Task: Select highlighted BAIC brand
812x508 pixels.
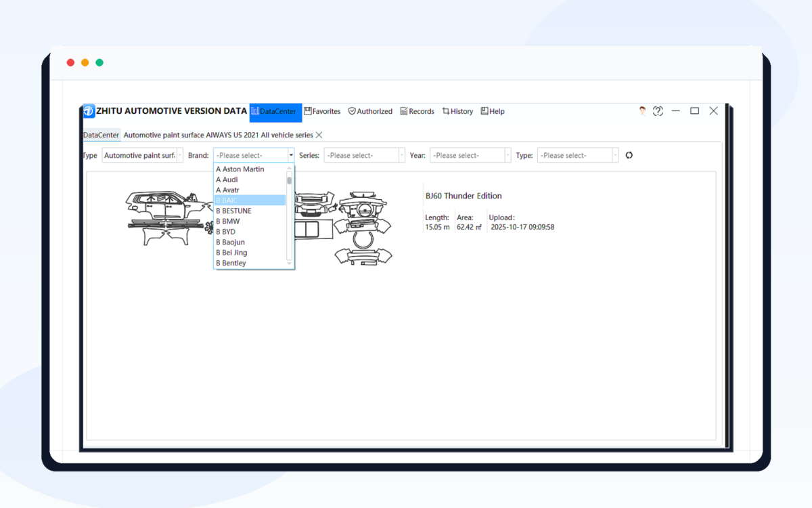Action: click(x=250, y=200)
